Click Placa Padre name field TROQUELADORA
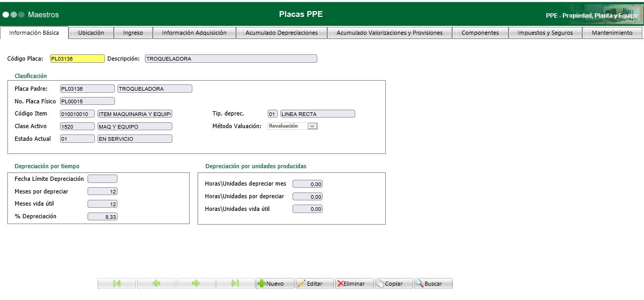This screenshot has width=644, height=300. click(x=155, y=89)
